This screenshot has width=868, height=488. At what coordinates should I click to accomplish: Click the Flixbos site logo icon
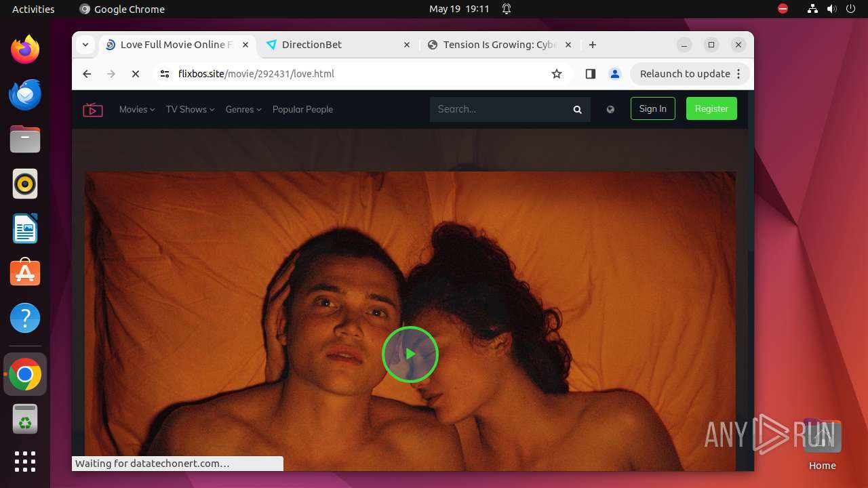tap(93, 109)
